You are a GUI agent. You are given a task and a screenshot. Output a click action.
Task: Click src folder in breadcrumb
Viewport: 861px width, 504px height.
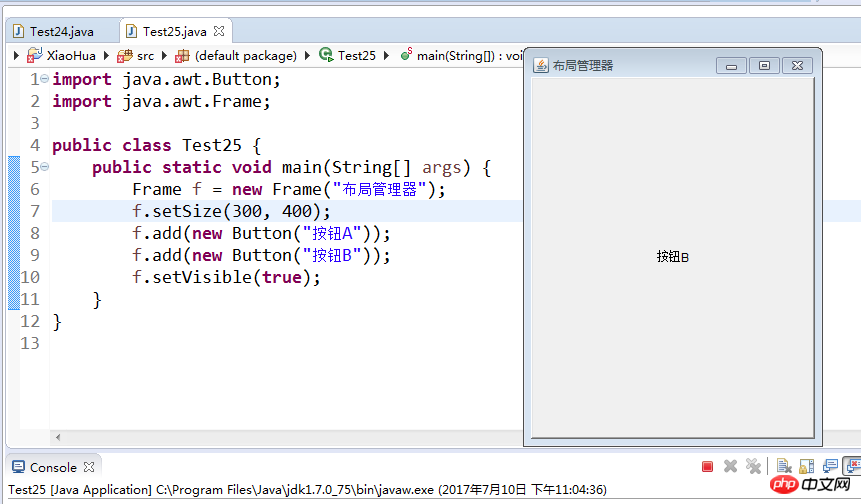(146, 55)
